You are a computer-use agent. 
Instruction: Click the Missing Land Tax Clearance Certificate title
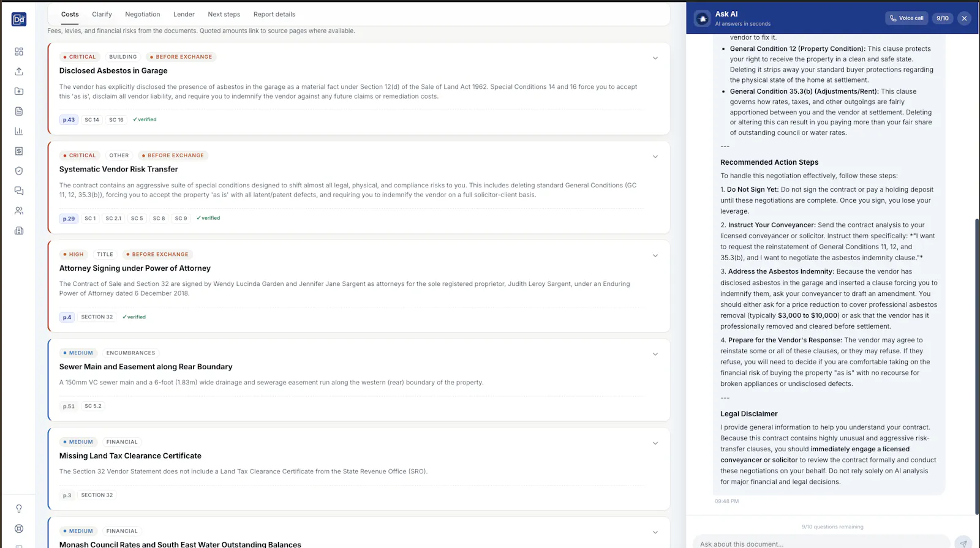[x=130, y=456]
